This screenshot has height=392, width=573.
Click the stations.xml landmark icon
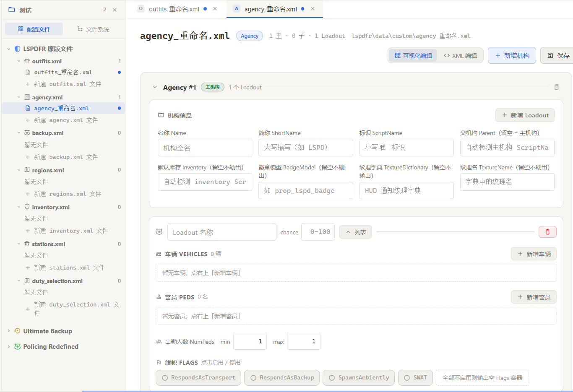coord(27,244)
